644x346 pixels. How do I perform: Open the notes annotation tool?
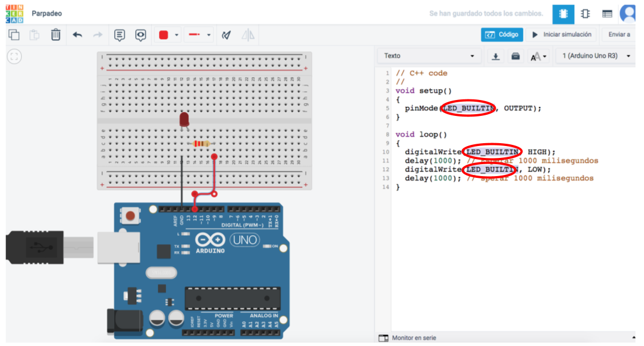coord(119,35)
